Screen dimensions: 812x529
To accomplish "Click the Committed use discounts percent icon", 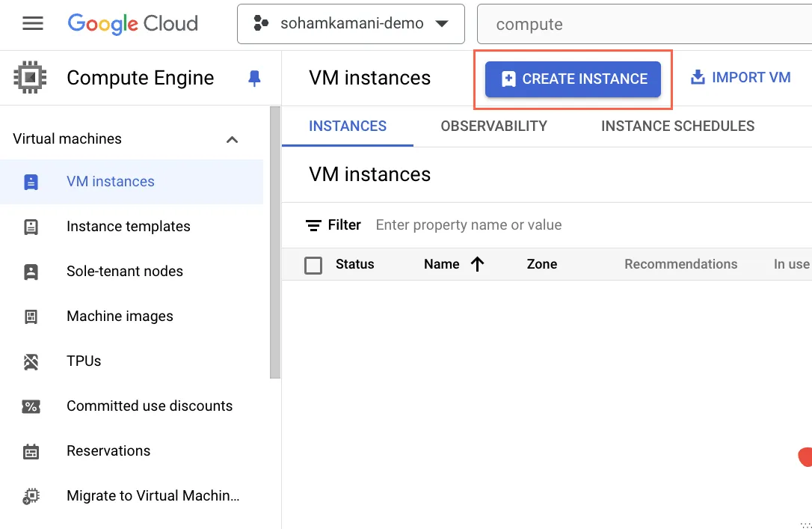I will tap(31, 406).
